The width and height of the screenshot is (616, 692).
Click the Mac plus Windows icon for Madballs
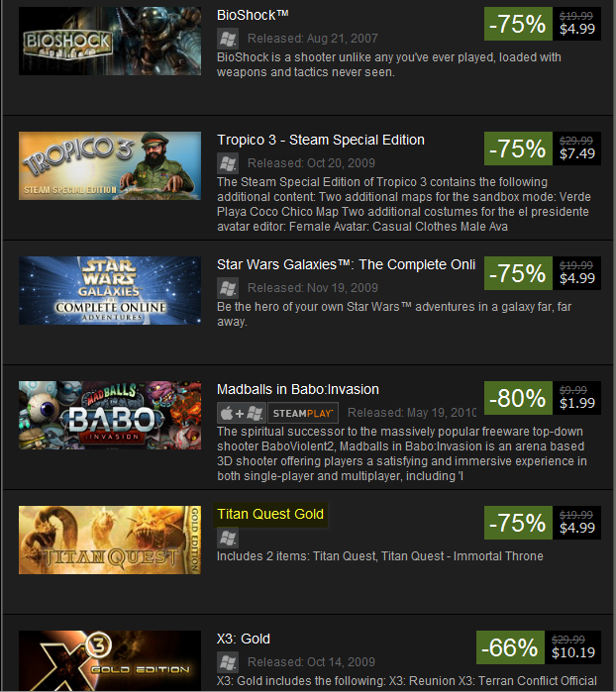tap(242, 413)
